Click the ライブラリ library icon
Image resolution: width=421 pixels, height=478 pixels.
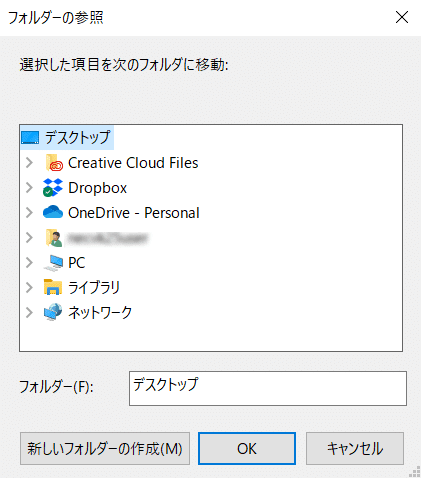[53, 287]
